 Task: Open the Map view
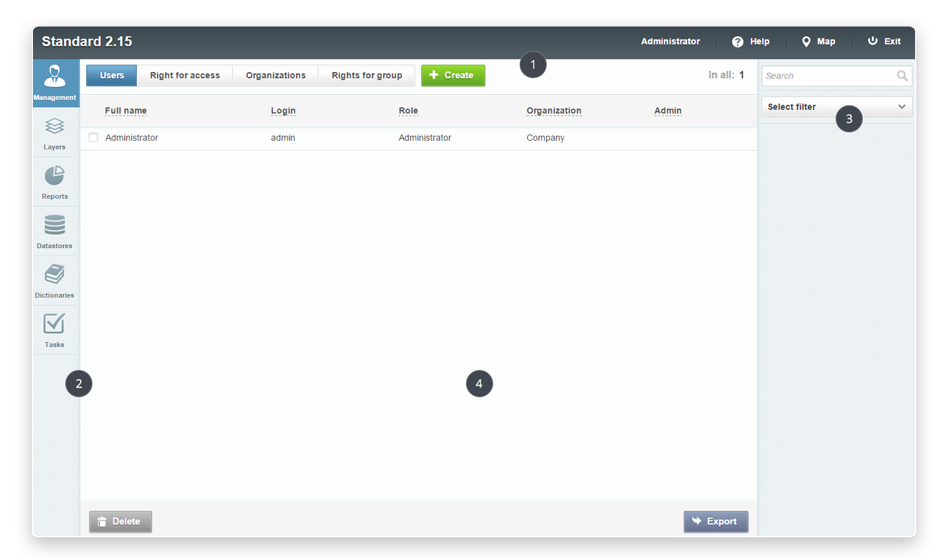point(818,41)
